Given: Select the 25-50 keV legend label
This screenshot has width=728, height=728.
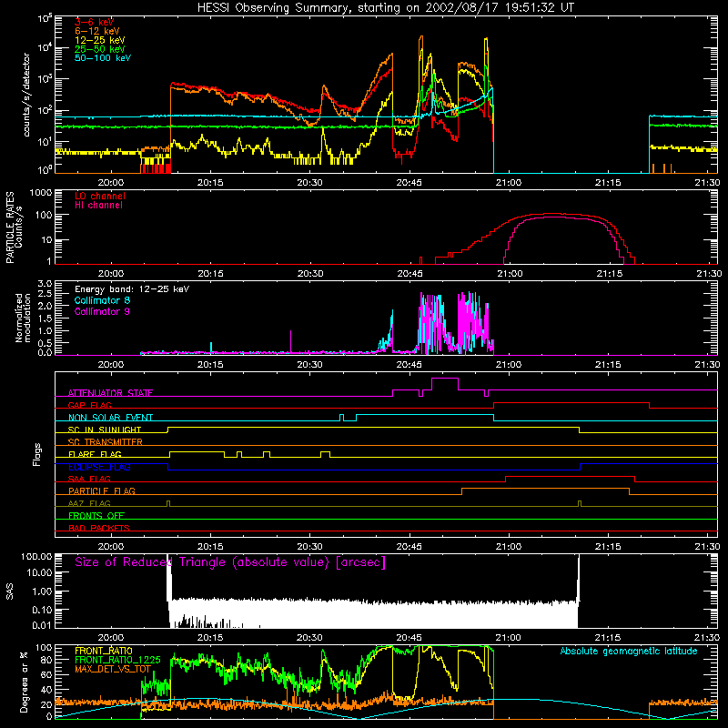Looking at the screenshot, I should point(99,49).
